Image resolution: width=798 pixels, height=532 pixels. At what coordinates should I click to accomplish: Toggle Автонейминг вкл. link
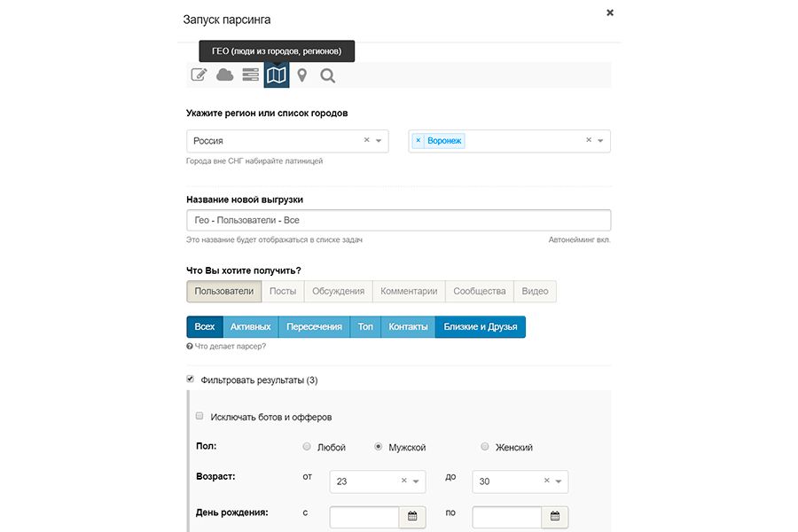pos(579,239)
